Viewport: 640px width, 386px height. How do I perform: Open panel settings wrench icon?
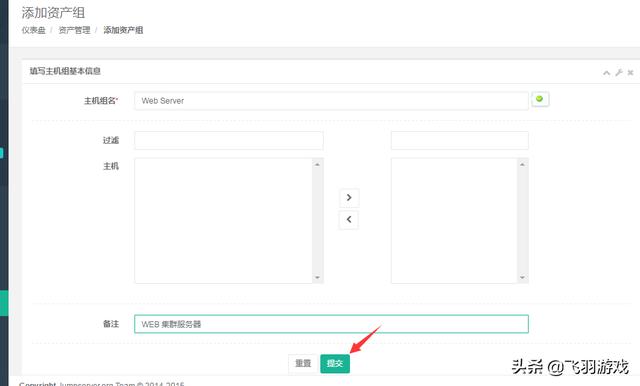[619, 72]
